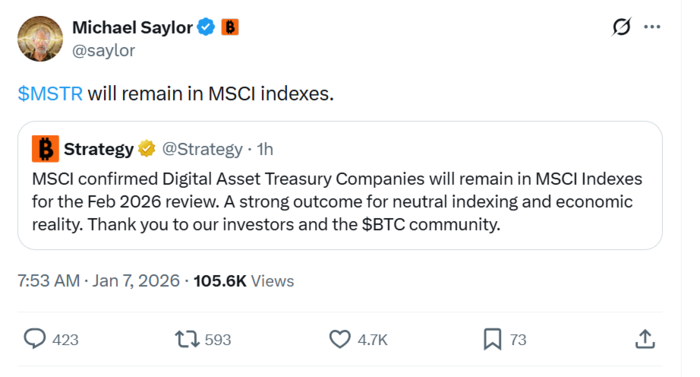700x377 pixels.
Task: Click the 1h timestamp on quoted post
Action: point(265,149)
